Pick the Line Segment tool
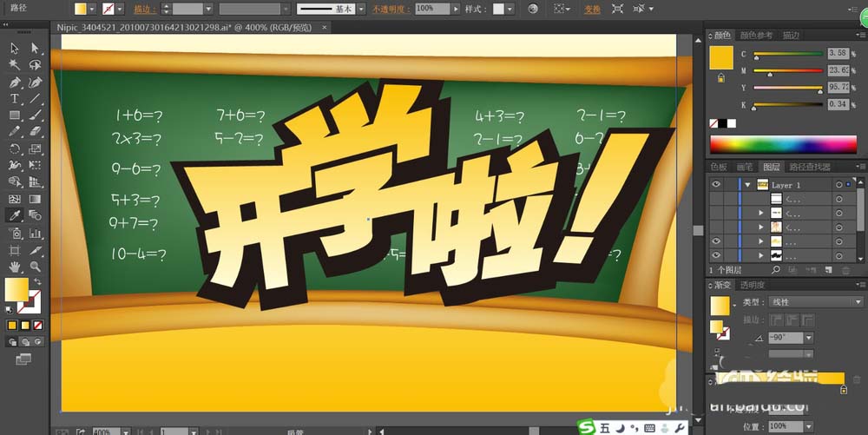 point(35,98)
